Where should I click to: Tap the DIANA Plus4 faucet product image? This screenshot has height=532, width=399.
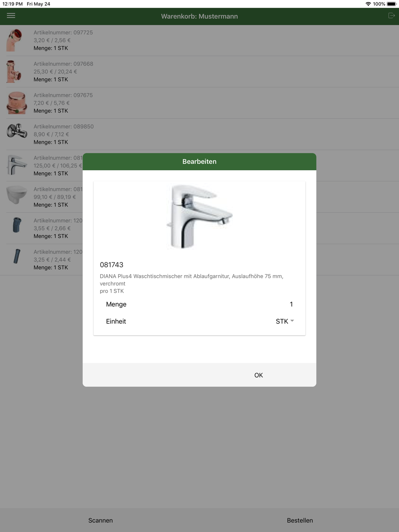pyautogui.click(x=199, y=217)
